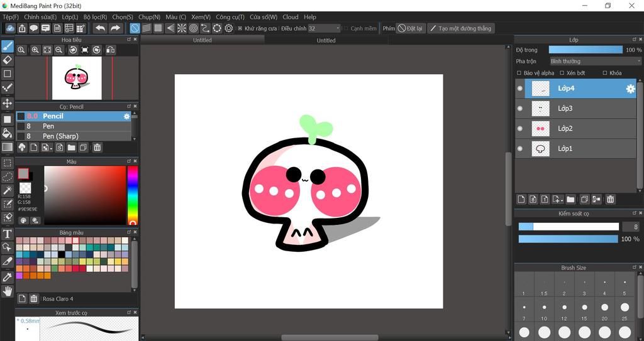Toggle the Xén bớt checkbox

coord(562,73)
